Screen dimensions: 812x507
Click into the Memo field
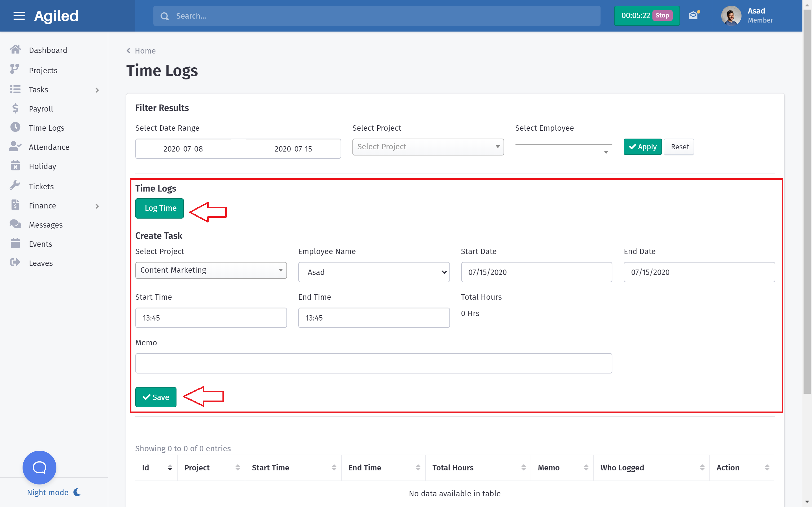(374, 363)
